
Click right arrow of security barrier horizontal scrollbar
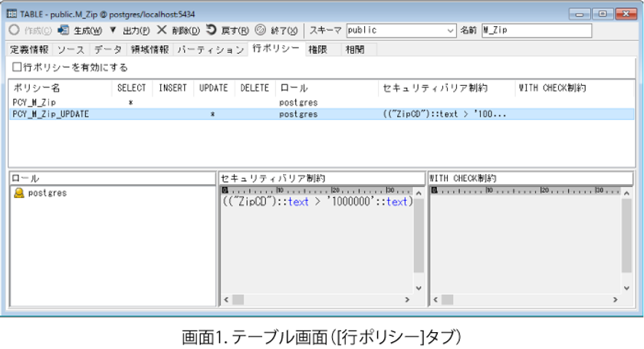(407, 300)
